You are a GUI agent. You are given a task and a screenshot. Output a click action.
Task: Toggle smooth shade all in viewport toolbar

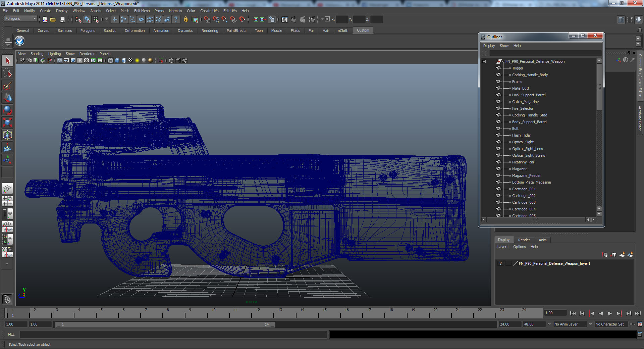click(x=117, y=60)
